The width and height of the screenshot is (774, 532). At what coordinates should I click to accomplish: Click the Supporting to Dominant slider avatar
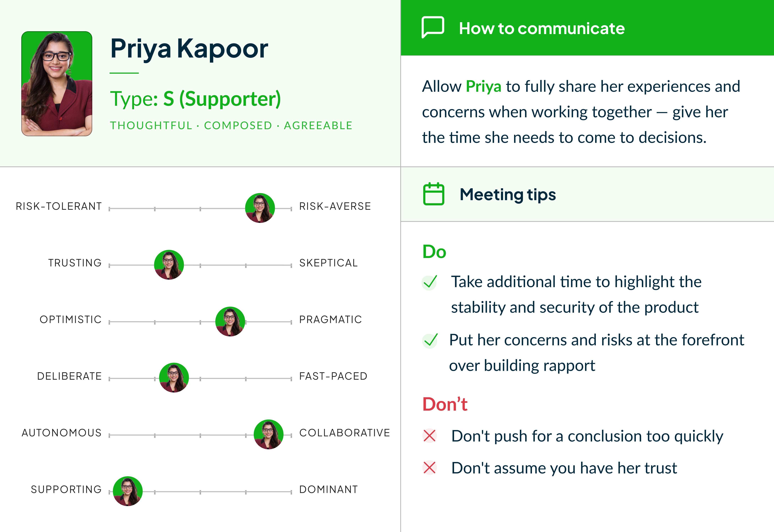pos(128,491)
